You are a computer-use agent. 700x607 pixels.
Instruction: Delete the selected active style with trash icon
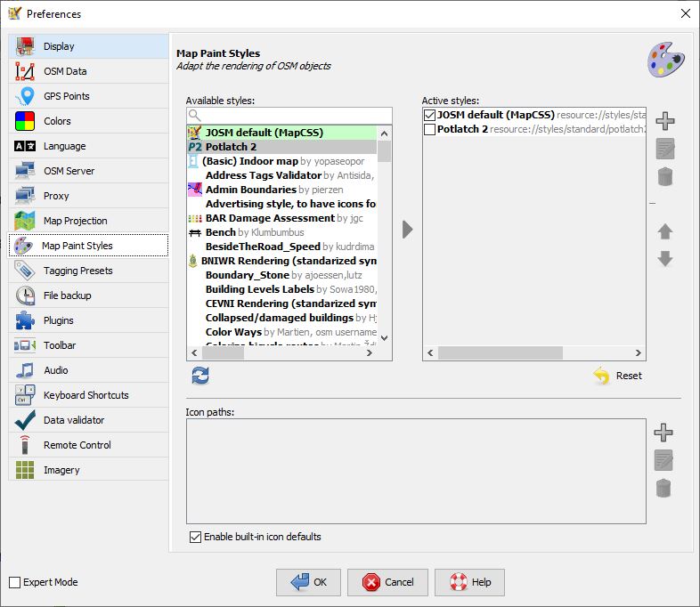[664, 176]
